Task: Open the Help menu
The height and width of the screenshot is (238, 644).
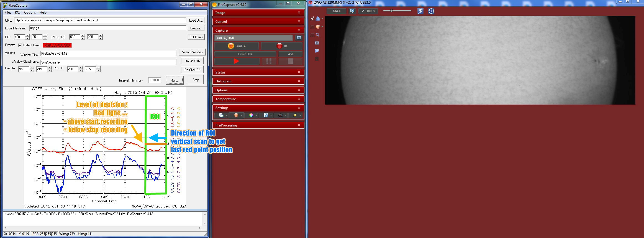Action: pyautogui.click(x=43, y=12)
